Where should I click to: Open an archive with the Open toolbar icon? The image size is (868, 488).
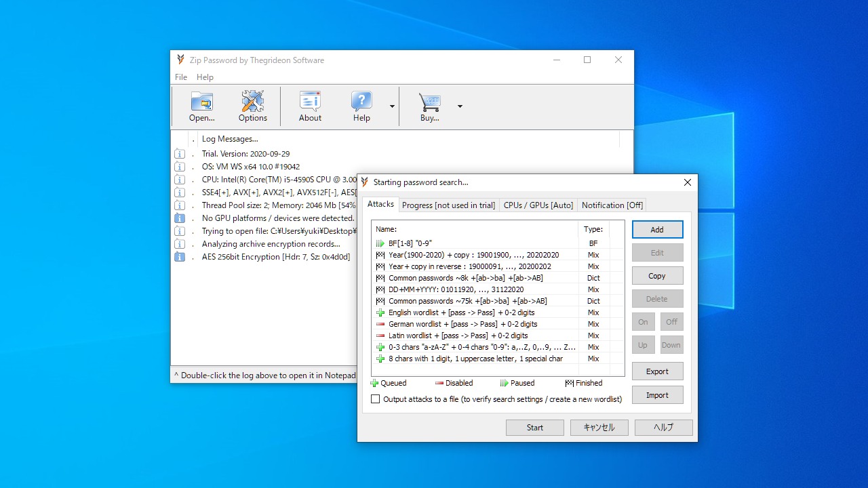point(201,106)
